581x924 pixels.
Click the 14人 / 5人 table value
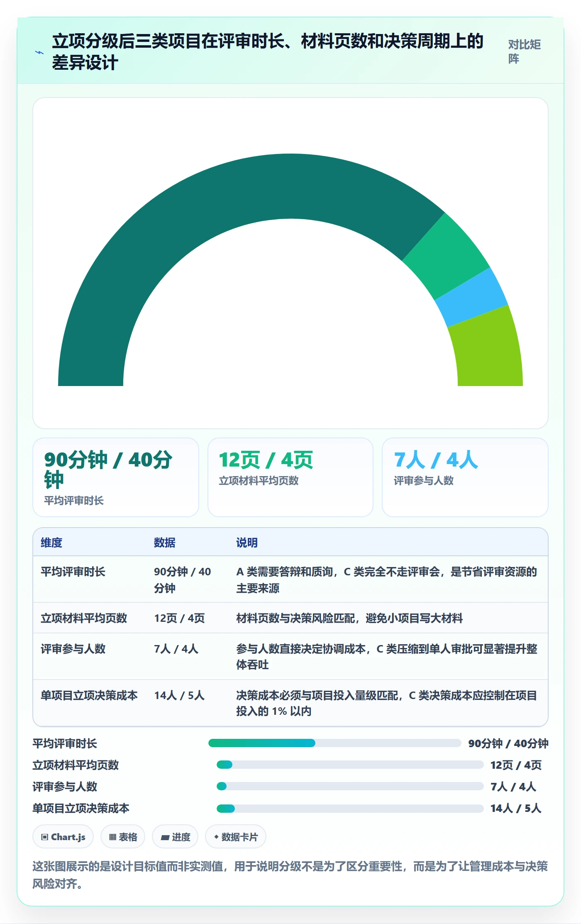click(179, 695)
